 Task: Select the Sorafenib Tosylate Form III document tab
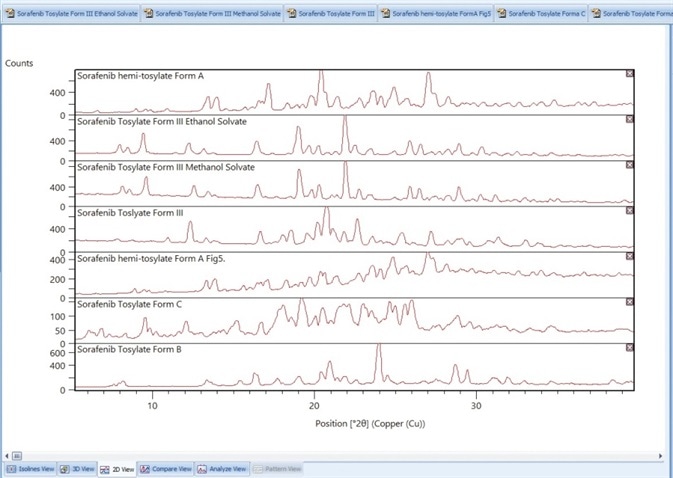332,14
